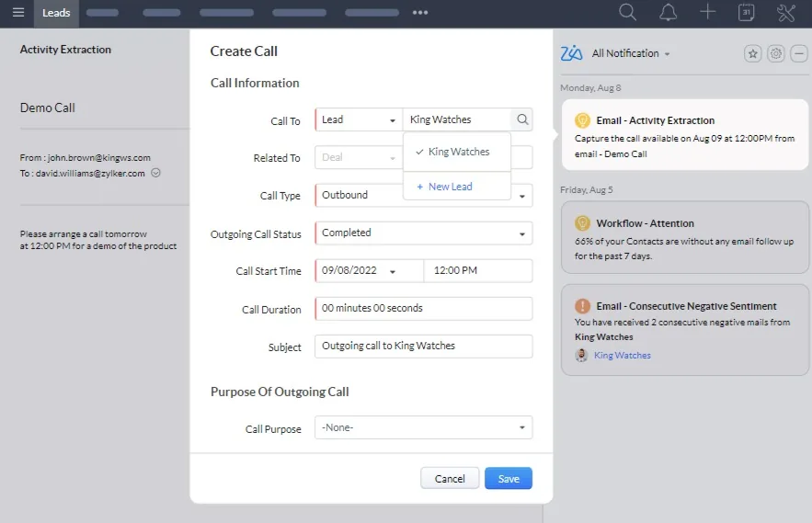Follow the King Watches link in notification
The height and width of the screenshot is (523, 812).
click(622, 355)
